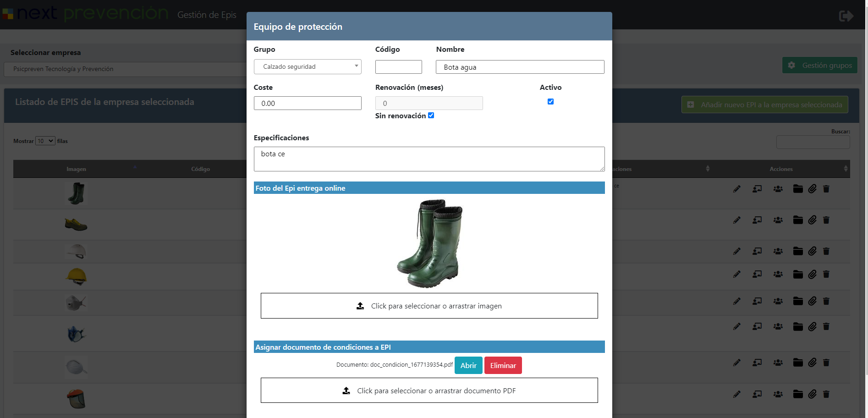The width and height of the screenshot is (868, 418).
Task: Click the Gestión grupos button
Action: (x=820, y=66)
